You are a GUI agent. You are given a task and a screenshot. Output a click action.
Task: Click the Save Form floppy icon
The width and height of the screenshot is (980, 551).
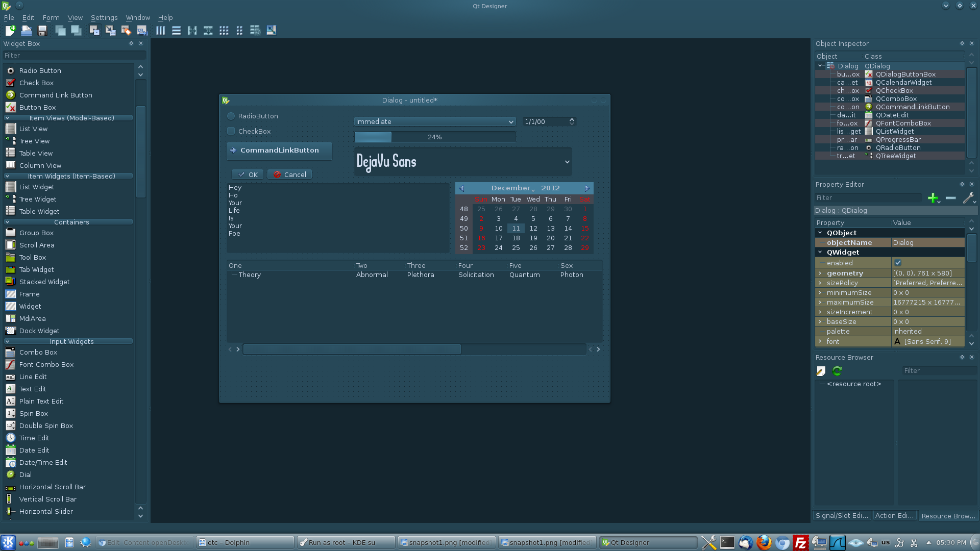tap(42, 31)
